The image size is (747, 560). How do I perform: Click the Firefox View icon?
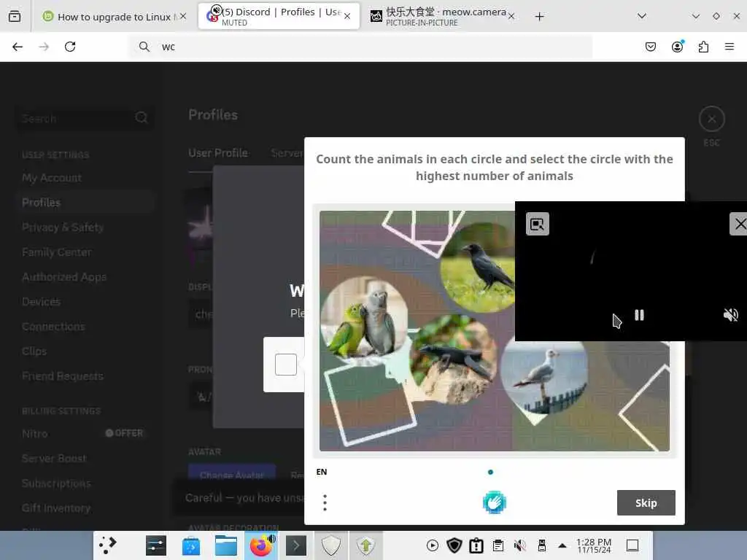[x=15, y=17]
